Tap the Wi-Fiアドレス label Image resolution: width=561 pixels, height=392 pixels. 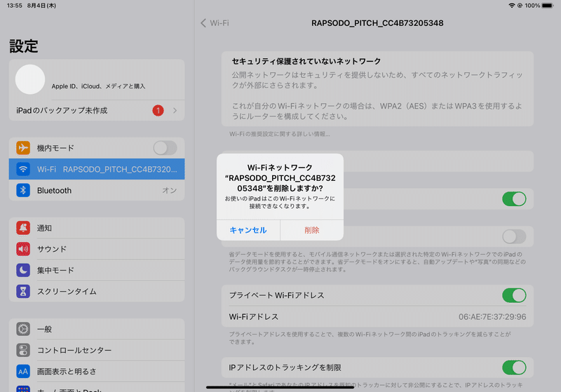pyautogui.click(x=254, y=317)
